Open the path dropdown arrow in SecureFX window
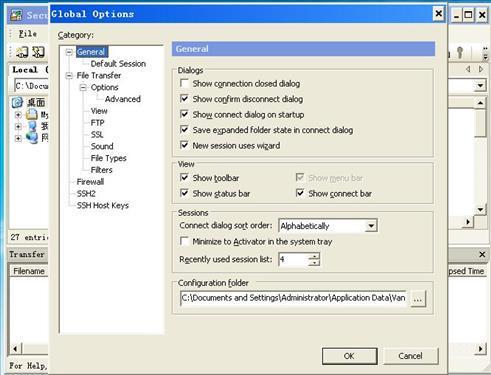Image resolution: width=491 pixels, height=375 pixels. click(x=480, y=86)
